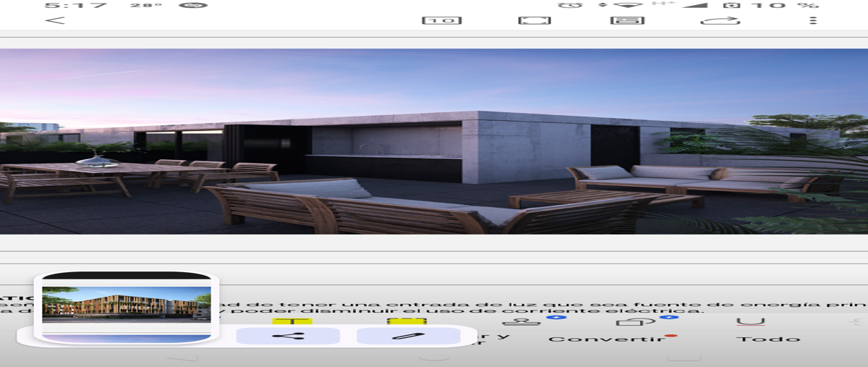The image size is (868, 367).
Task: Open the three-dot overflow menu
Action: [813, 20]
